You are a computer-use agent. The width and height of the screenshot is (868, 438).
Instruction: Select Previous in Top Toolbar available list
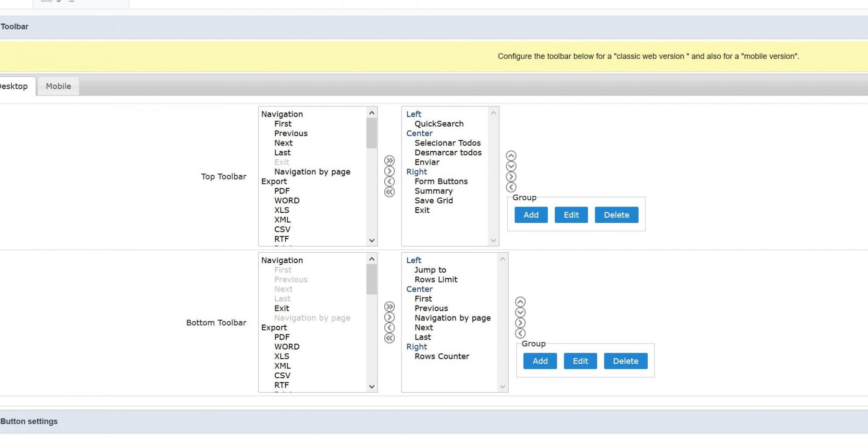291,133
